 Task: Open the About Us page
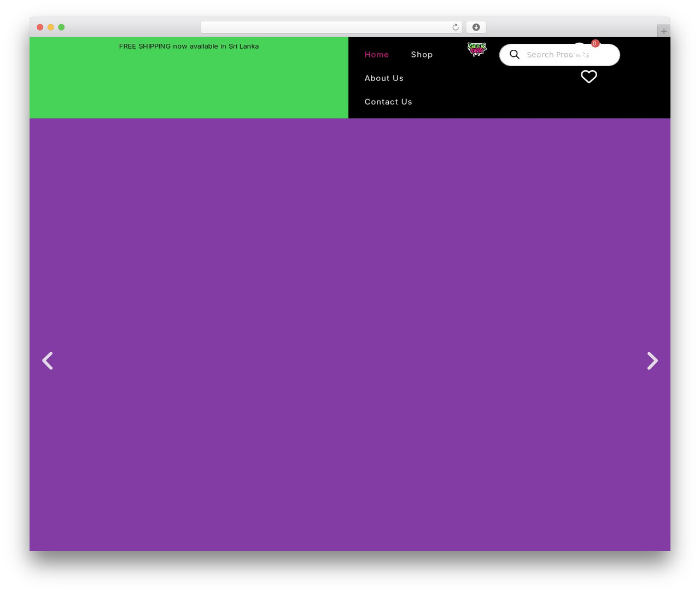click(384, 78)
